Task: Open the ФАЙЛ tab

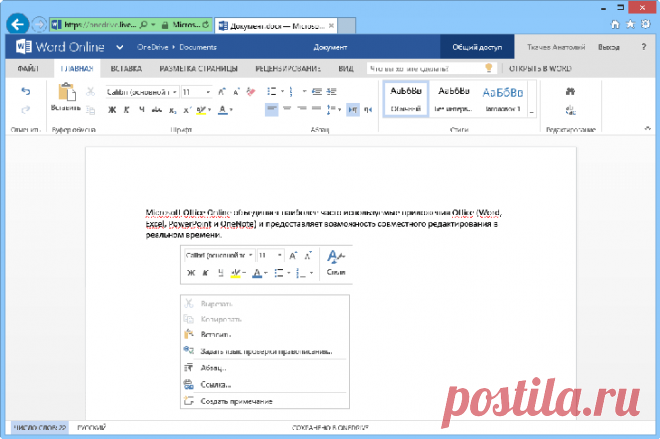Action: [28, 69]
